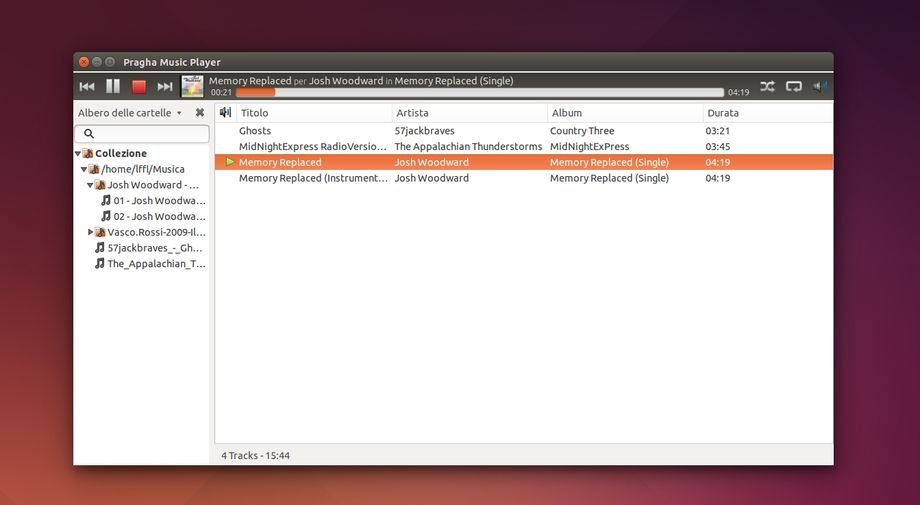Collapse the /home/lffl/Musica folder
The image size is (920, 505).
point(84,170)
